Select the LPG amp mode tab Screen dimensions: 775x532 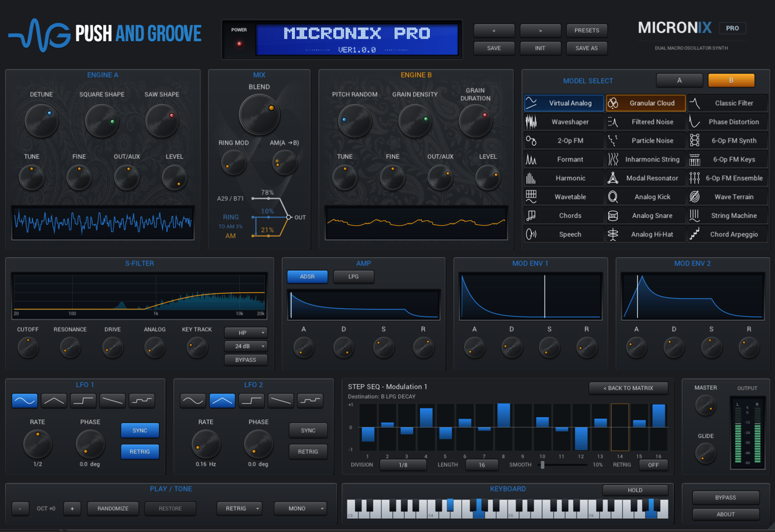pos(354,277)
